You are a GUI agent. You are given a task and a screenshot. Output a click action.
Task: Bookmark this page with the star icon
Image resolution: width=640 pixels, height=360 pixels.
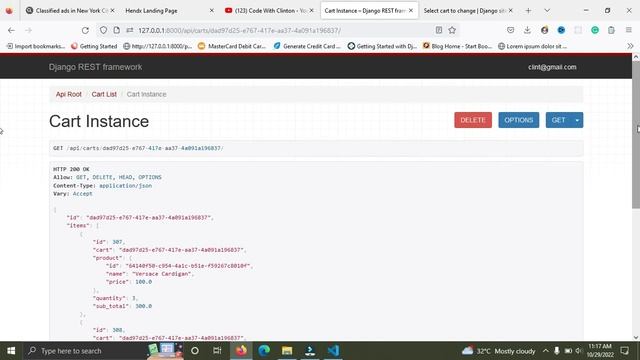pyautogui.click(x=452, y=30)
